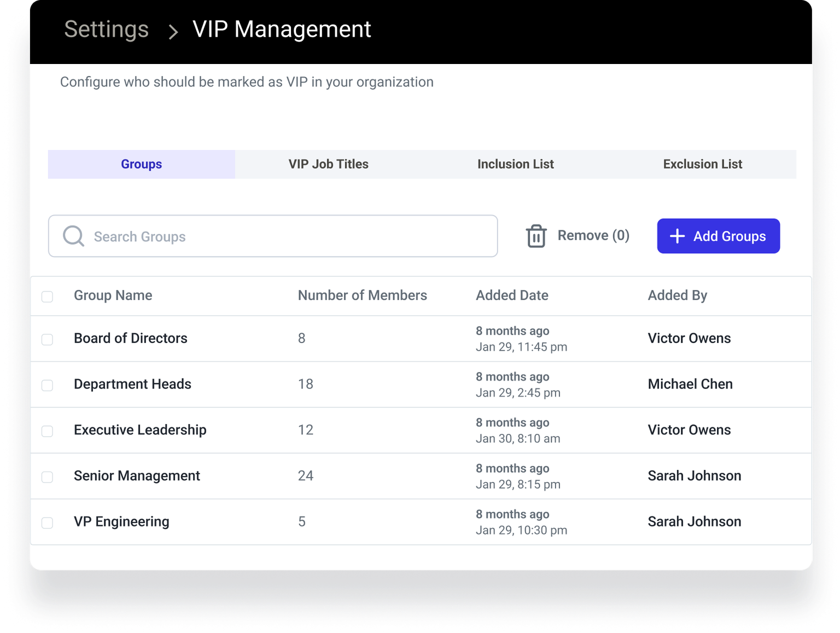Navigate back to Settings breadcrumb
The image size is (840, 633).
pyautogui.click(x=106, y=30)
